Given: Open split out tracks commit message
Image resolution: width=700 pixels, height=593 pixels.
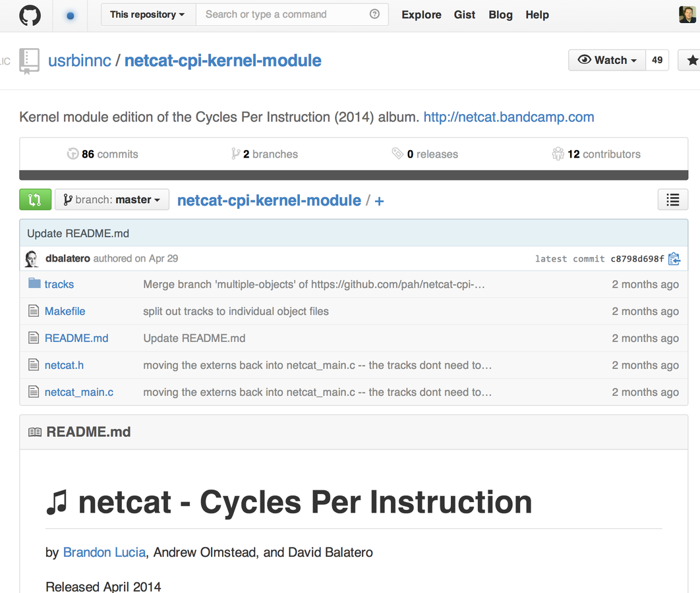Looking at the screenshot, I should (x=236, y=311).
